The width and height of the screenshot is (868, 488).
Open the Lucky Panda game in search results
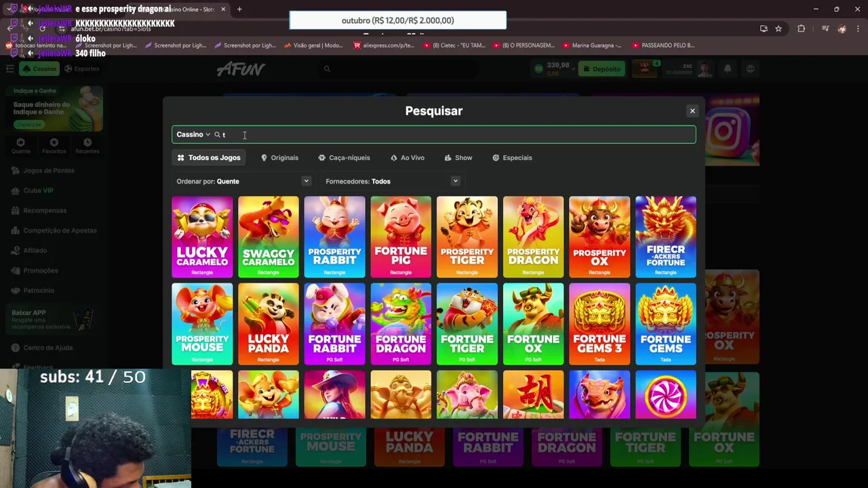268,324
